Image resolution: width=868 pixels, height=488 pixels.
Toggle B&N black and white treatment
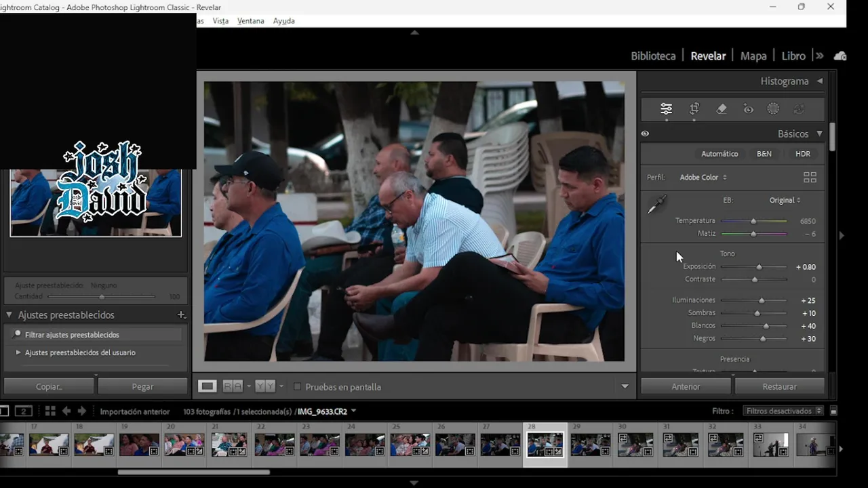(764, 154)
